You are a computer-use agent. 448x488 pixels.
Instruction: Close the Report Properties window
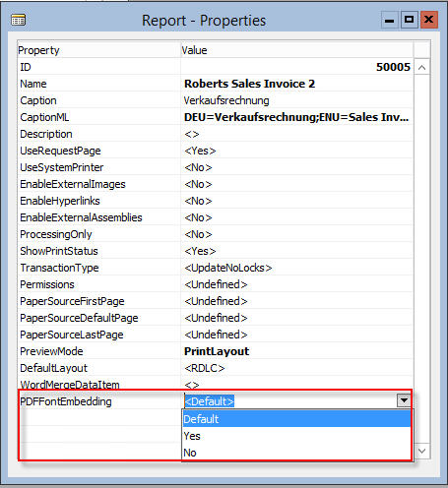click(428, 20)
